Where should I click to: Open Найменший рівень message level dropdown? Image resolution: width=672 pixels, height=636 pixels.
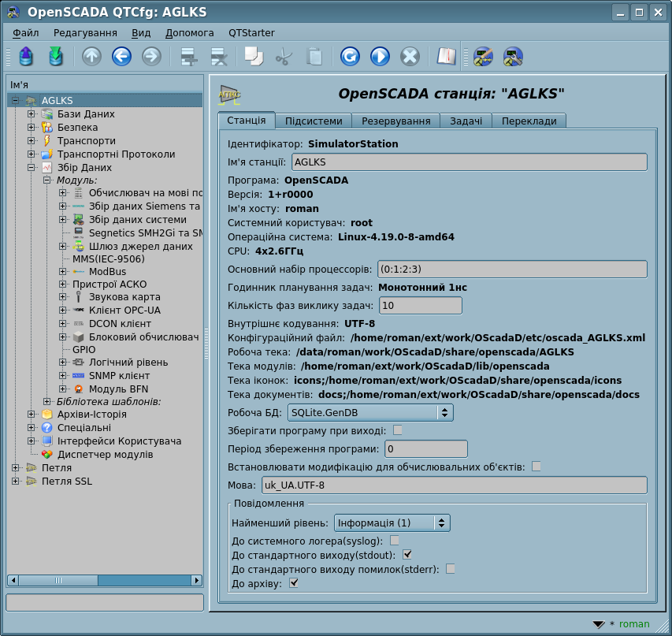(392, 523)
